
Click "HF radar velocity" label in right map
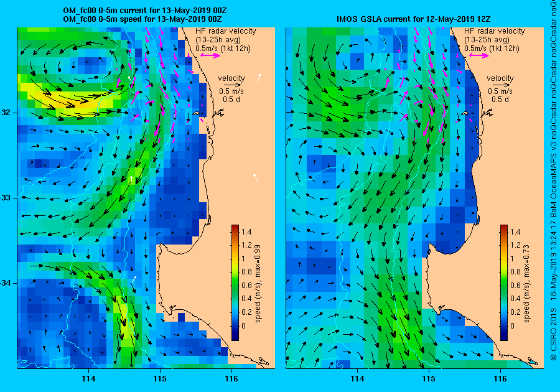pyautogui.click(x=495, y=31)
